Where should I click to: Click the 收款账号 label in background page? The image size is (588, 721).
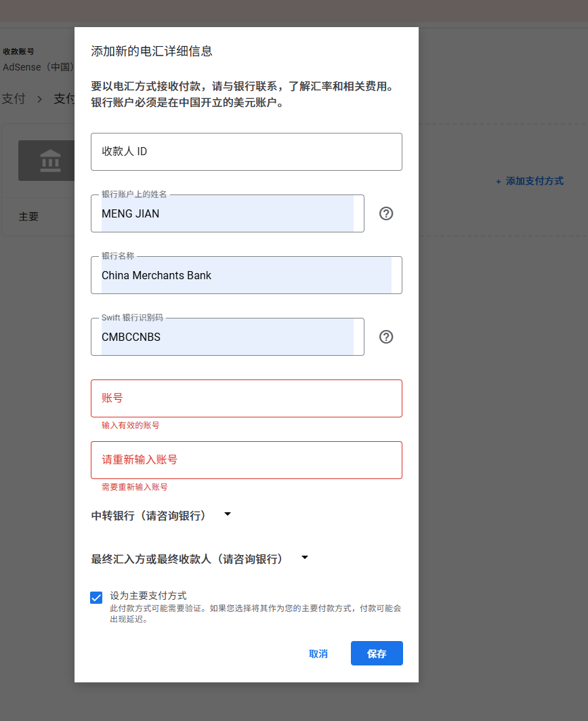[x=18, y=52]
